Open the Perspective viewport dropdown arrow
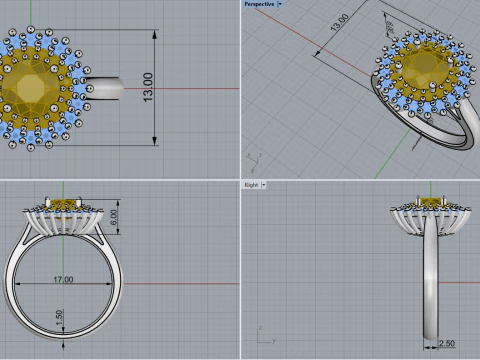 (x=280, y=4)
